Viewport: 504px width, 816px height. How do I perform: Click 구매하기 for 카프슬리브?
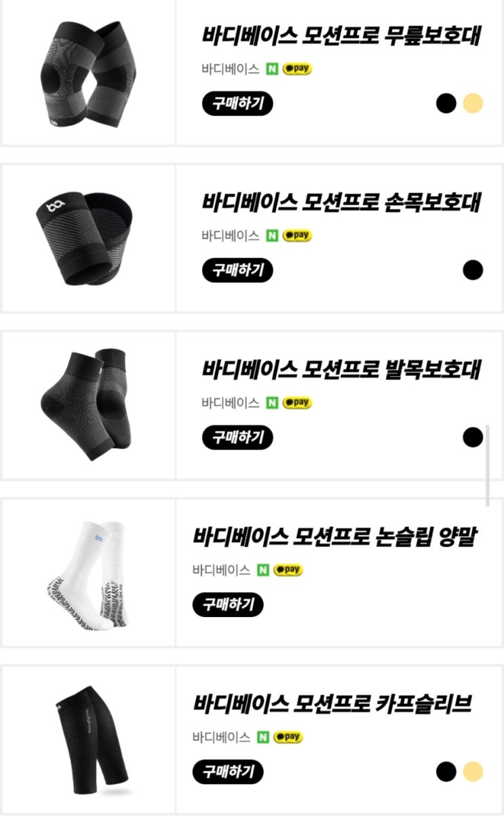click(228, 771)
